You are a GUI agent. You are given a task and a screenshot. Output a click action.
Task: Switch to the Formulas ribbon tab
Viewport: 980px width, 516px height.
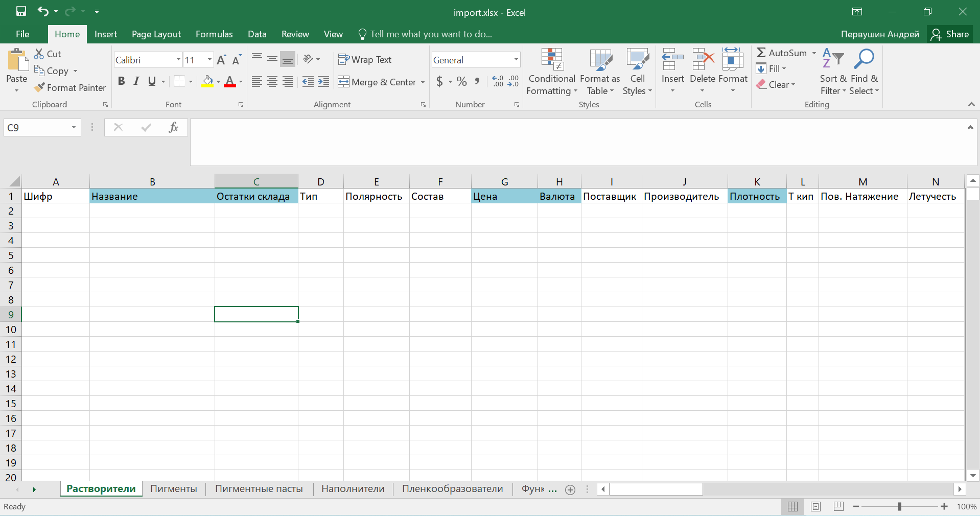(214, 34)
